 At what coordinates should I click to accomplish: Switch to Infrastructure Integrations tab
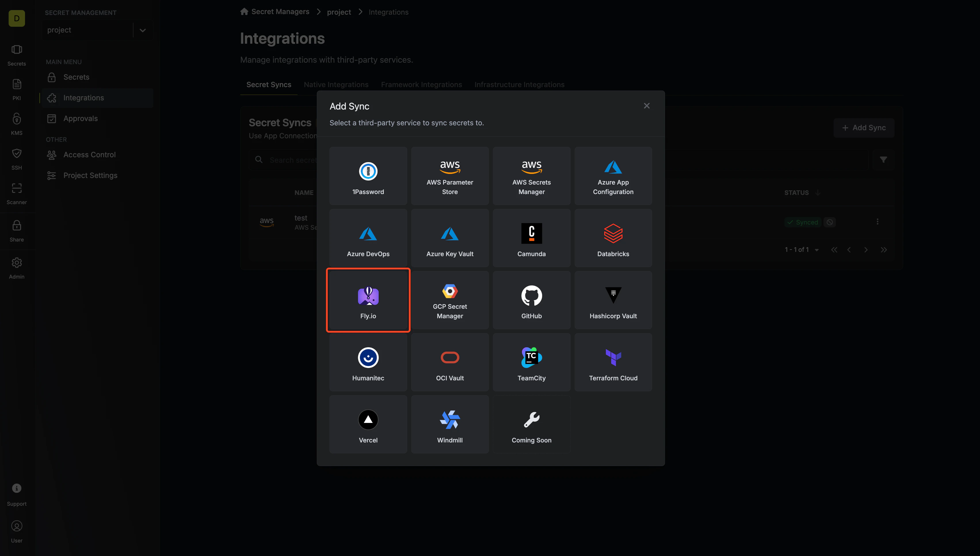(x=519, y=85)
